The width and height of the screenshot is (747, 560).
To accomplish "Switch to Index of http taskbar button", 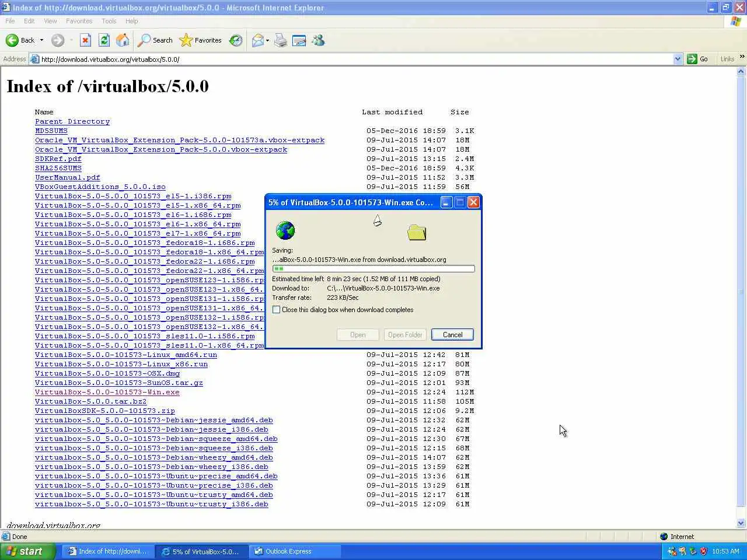I will click(x=108, y=551).
